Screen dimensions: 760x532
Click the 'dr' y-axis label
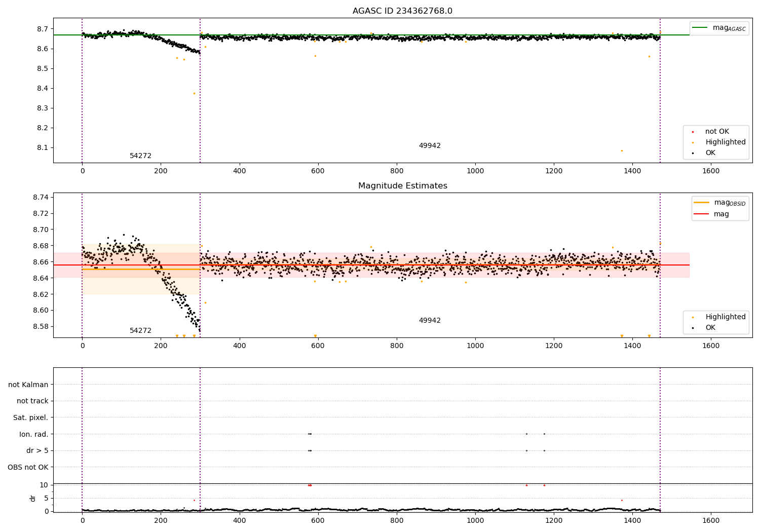point(33,498)
